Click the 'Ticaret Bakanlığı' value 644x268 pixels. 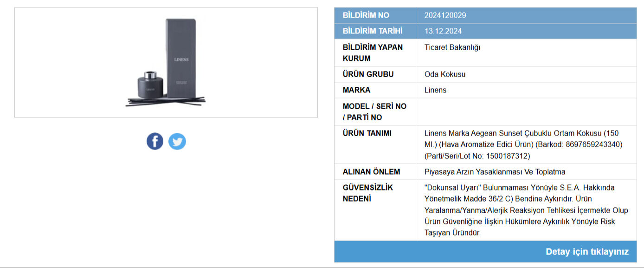point(452,47)
